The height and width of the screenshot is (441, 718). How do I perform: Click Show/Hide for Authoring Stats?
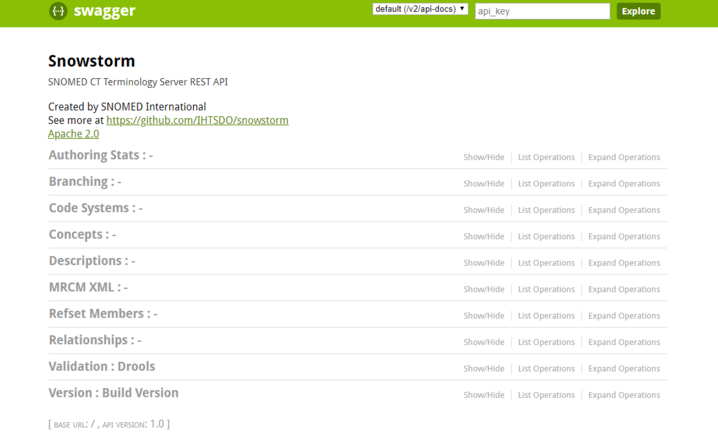click(484, 157)
